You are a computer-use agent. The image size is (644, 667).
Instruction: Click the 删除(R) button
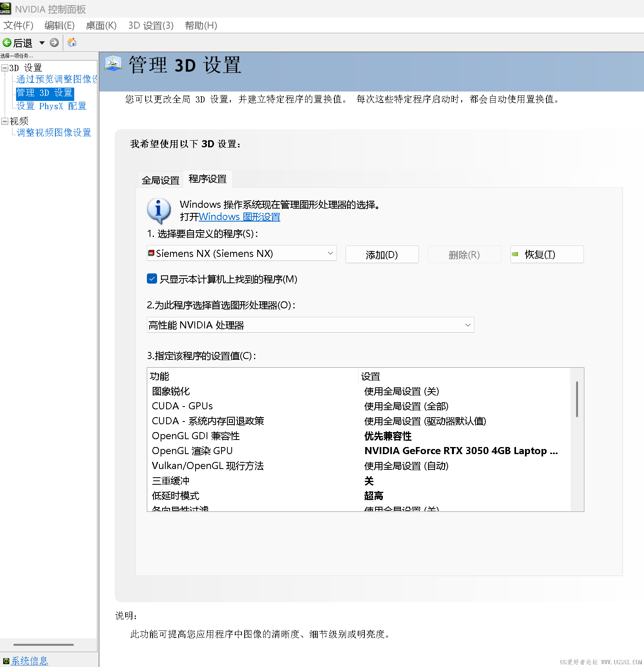[465, 255]
